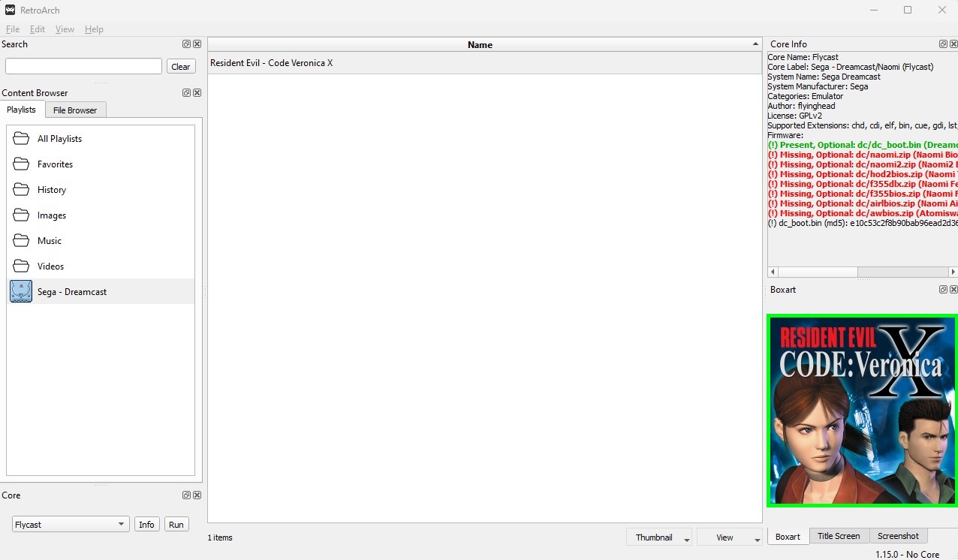Float the Search panel
This screenshot has width=958, height=560.
(x=187, y=44)
